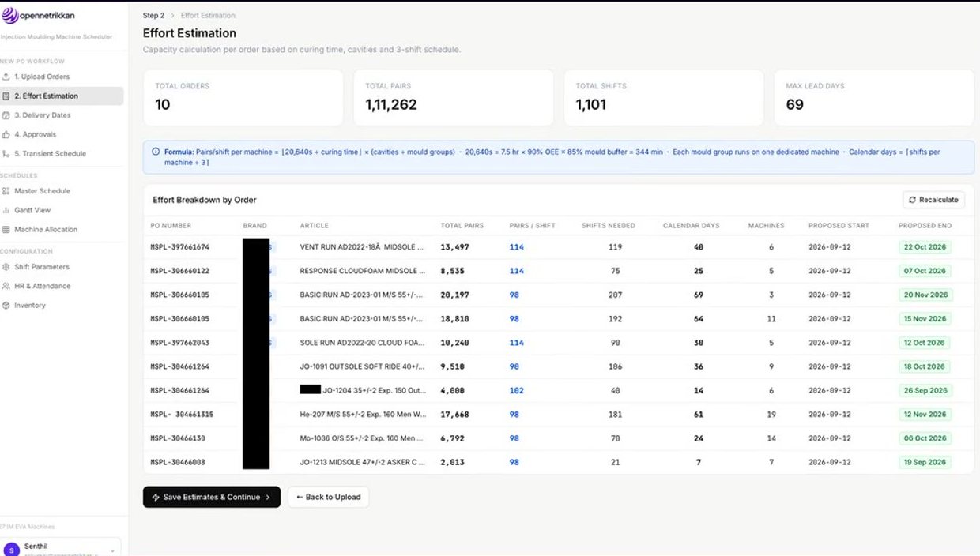
Task: Click Effort Estimation breadcrumb text
Action: point(208,15)
